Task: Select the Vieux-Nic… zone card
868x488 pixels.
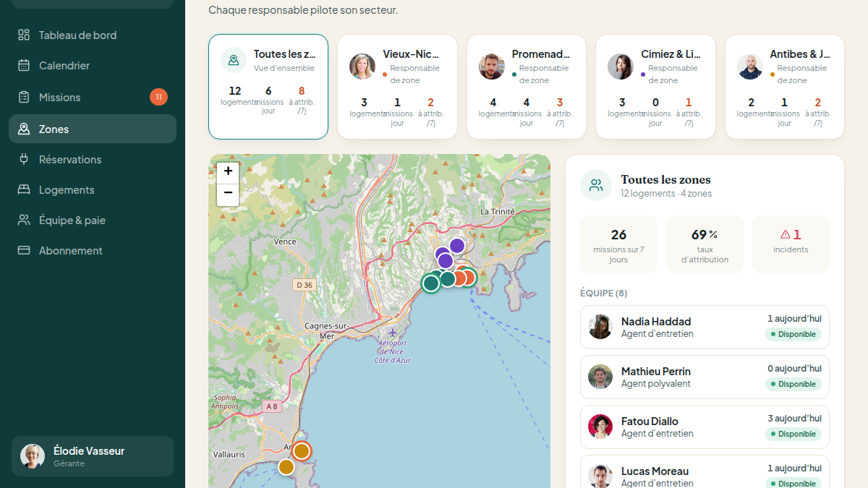Action: (397, 87)
